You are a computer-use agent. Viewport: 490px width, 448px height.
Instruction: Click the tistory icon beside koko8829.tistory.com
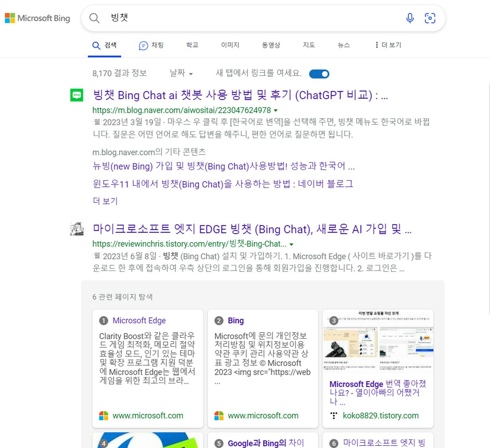(334, 416)
